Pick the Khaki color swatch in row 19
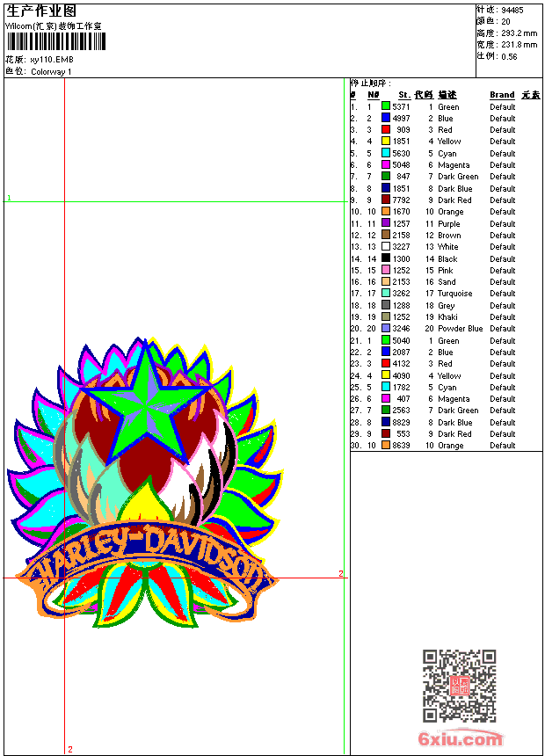Screen dimensions: 545x756 point(386,316)
